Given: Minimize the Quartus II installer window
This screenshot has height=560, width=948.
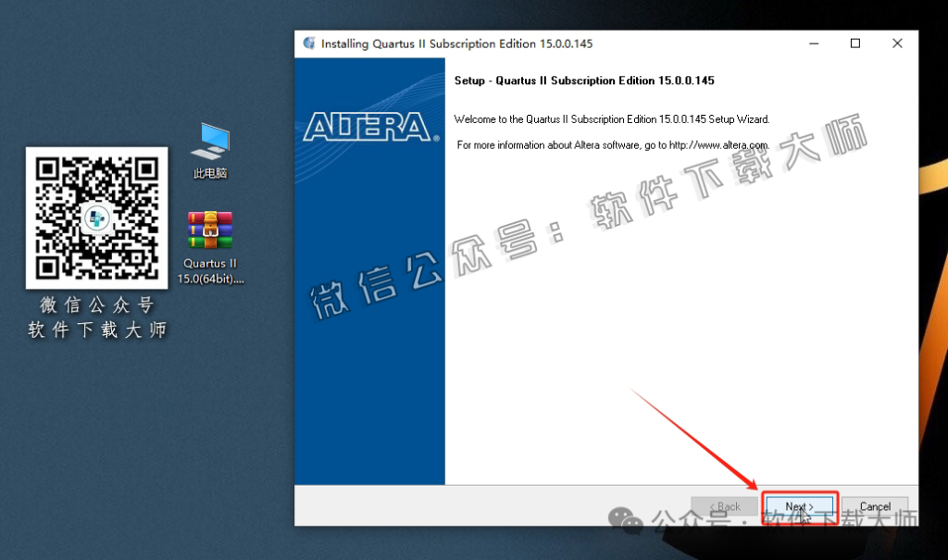Looking at the screenshot, I should [x=813, y=44].
